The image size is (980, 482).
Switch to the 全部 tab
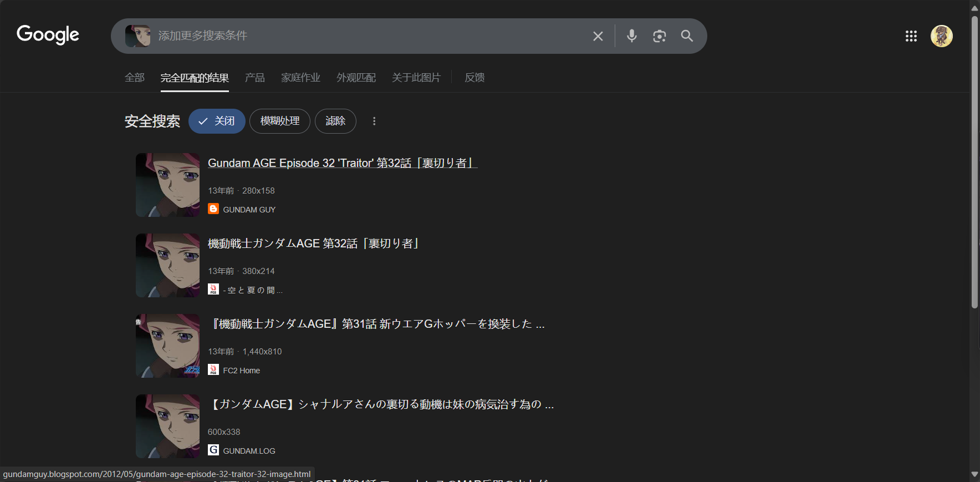pyautogui.click(x=135, y=78)
